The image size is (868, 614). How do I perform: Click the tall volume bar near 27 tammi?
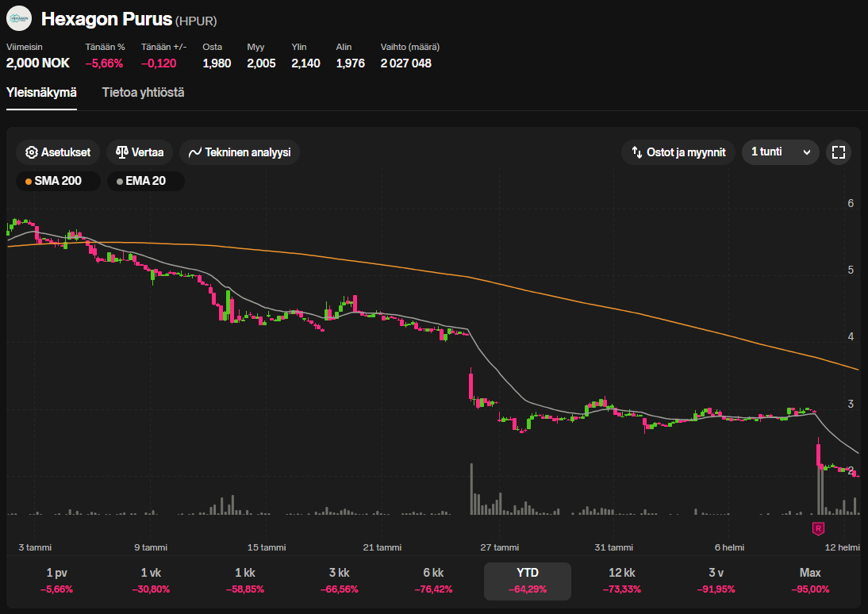pos(471,489)
